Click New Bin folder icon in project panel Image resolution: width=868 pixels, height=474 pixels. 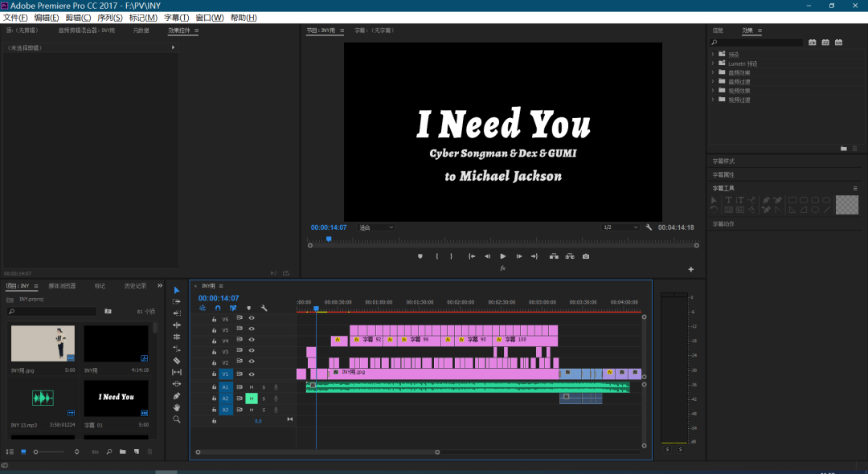[x=122, y=452]
